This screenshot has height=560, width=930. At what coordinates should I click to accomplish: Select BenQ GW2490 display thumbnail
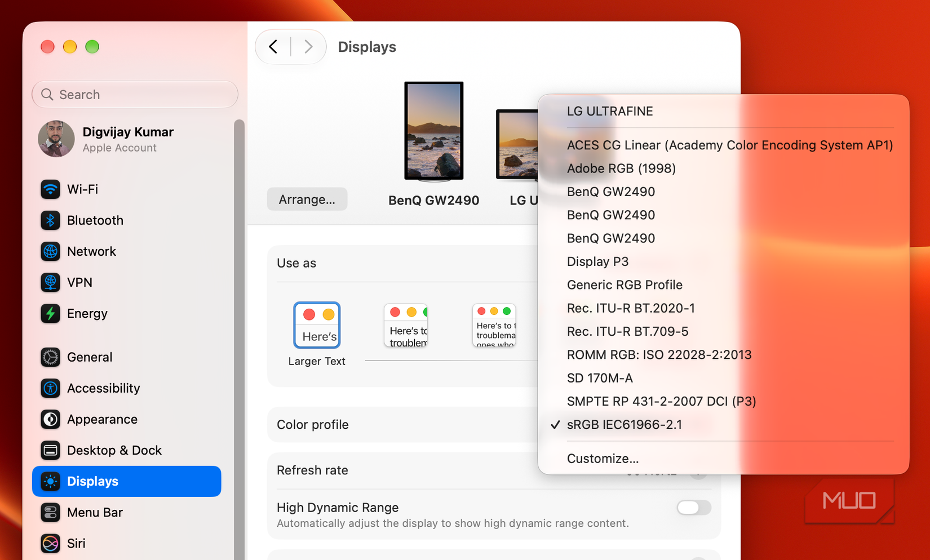click(x=433, y=132)
